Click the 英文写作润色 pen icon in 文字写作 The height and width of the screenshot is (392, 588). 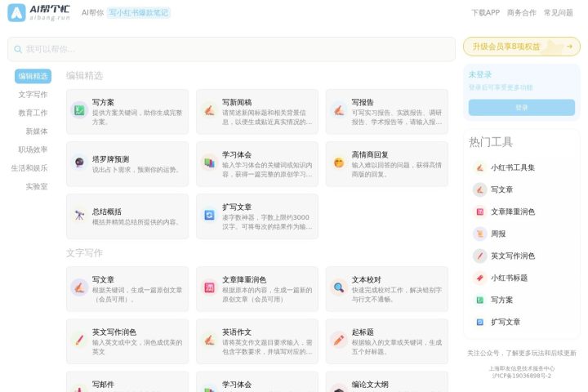click(79, 341)
